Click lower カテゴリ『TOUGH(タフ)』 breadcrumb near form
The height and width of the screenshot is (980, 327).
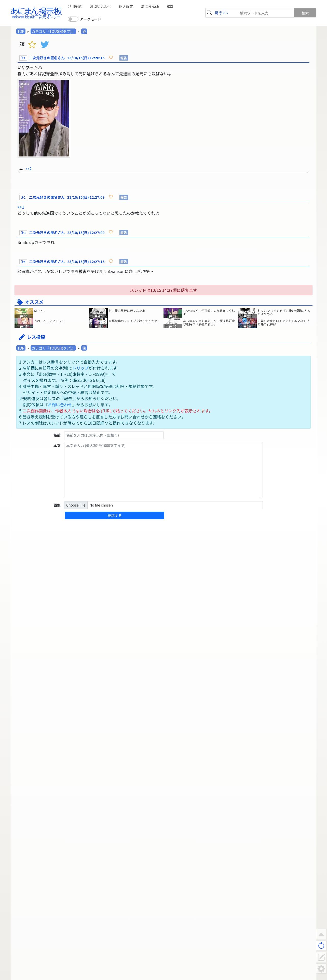point(53,348)
